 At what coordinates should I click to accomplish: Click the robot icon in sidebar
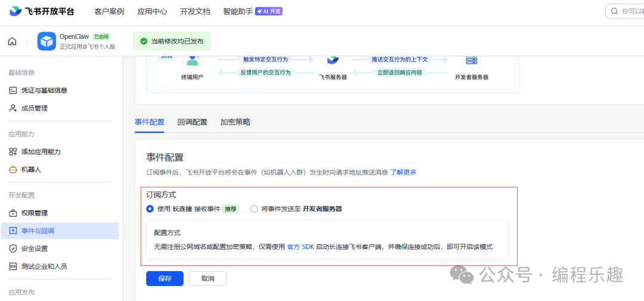(x=13, y=170)
